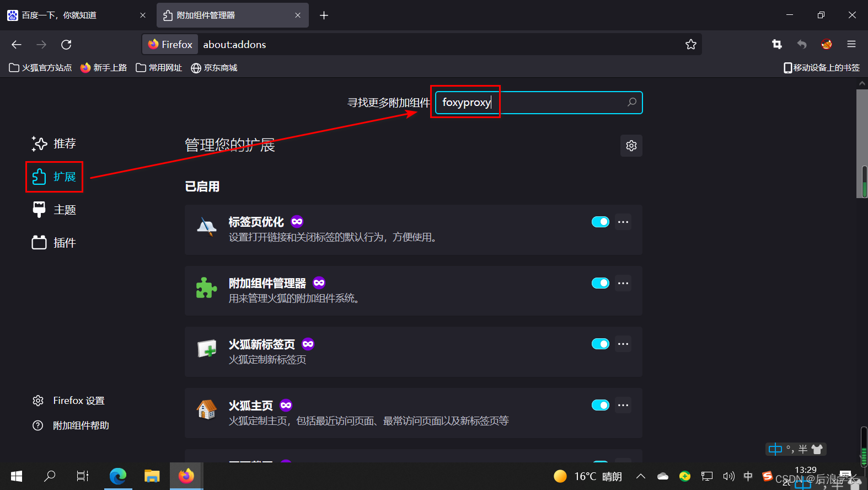The image size is (868, 490).
Task: Open Firefox 设置 from the sidebar
Action: click(x=69, y=401)
